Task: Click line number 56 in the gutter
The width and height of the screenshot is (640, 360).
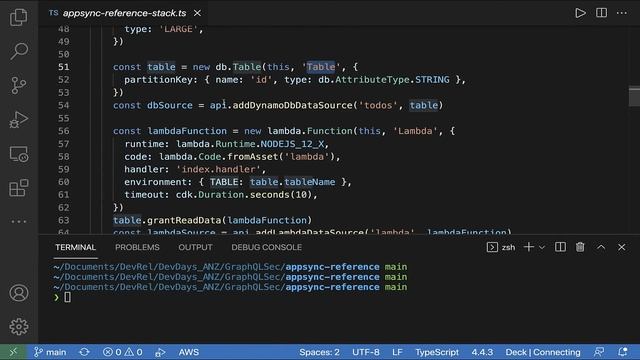Action: [63, 131]
